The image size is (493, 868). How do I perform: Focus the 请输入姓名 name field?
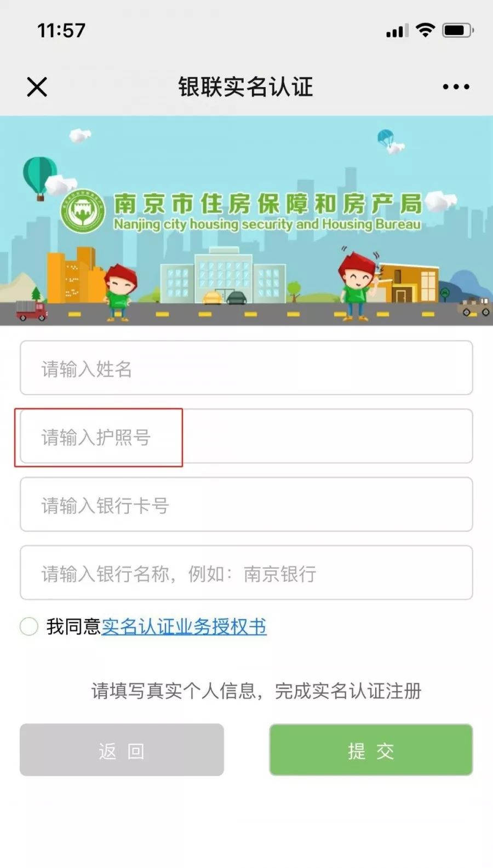click(x=246, y=368)
